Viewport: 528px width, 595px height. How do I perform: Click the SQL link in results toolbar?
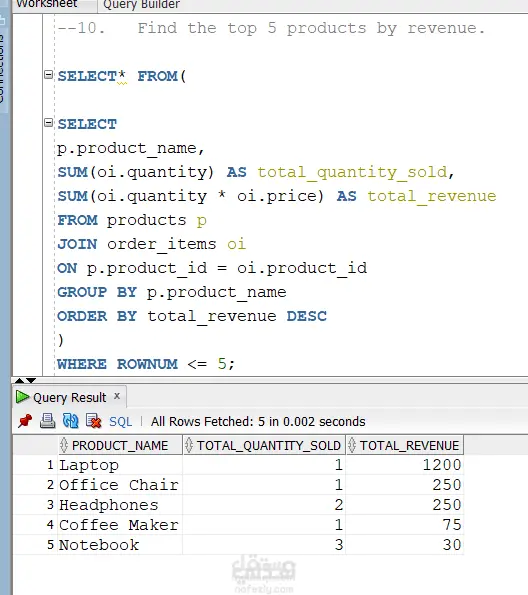(120, 422)
